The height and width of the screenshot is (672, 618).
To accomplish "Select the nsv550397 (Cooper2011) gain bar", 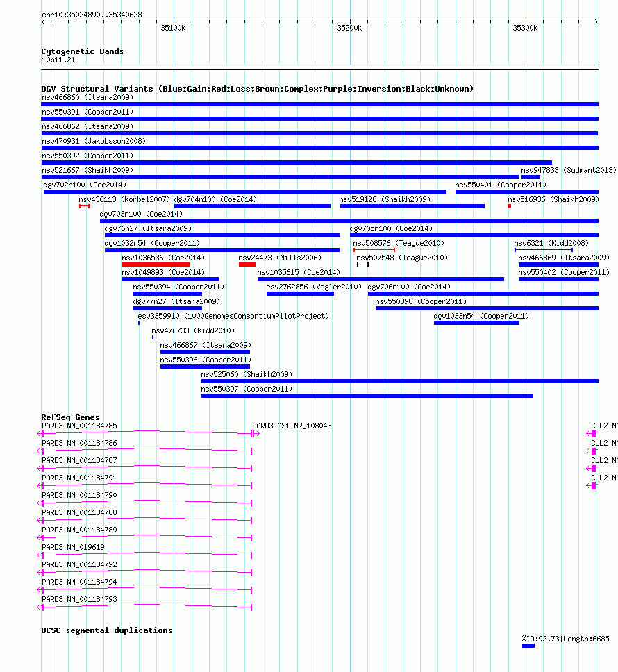I will (x=367, y=396).
